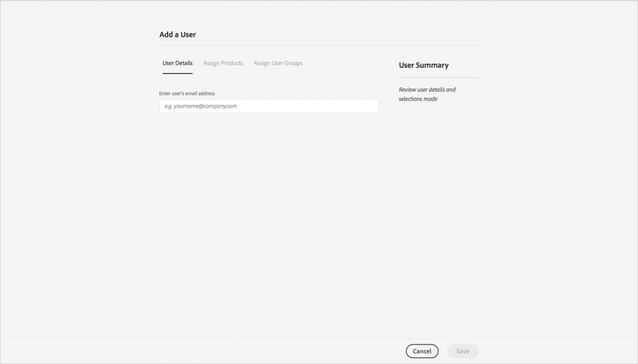This screenshot has width=638, height=364.
Task: Click the user's email address input field
Action: click(269, 106)
